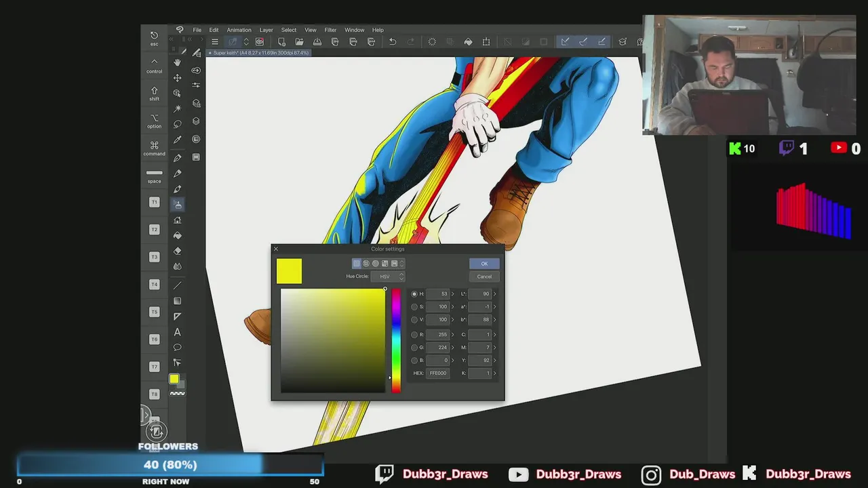Toggle Snap to ruler in command bar
Image resolution: width=868 pixels, height=488 pixels.
click(x=564, y=42)
